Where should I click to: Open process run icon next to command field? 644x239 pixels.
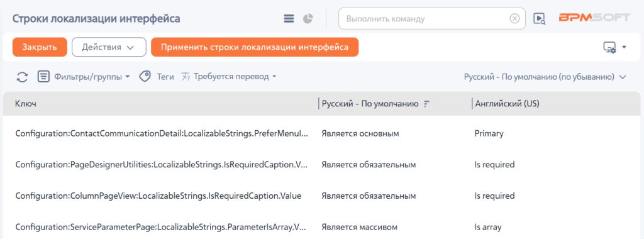coord(539,18)
